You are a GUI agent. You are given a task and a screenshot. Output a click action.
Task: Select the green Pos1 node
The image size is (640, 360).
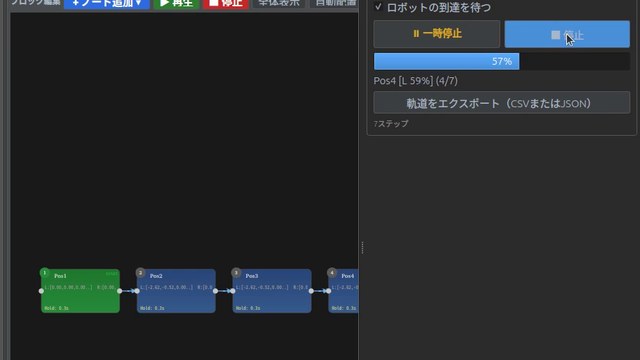click(x=80, y=291)
